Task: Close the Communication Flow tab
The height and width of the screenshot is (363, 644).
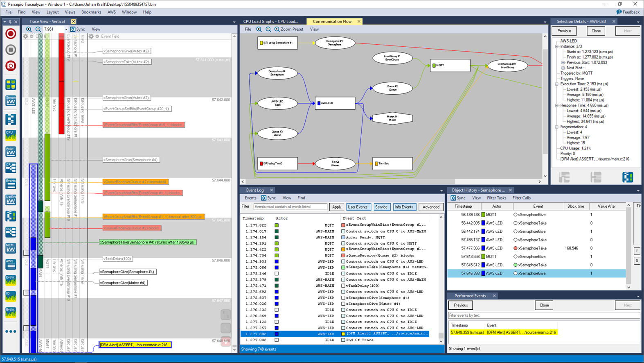Action: pyautogui.click(x=359, y=21)
